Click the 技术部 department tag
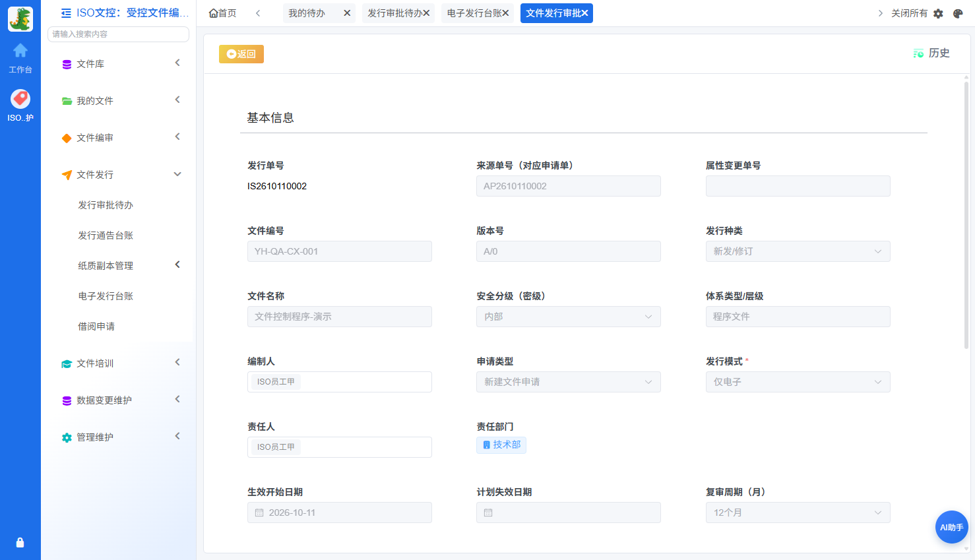975x560 pixels. point(501,445)
